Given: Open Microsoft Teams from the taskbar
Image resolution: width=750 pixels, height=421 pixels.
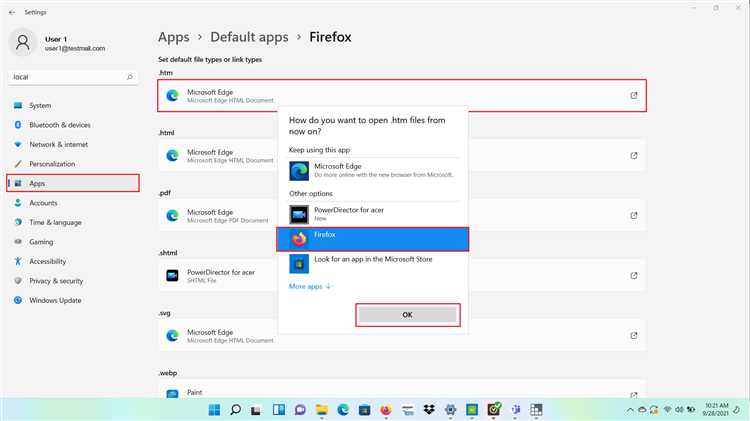Looking at the screenshot, I should [x=515, y=410].
